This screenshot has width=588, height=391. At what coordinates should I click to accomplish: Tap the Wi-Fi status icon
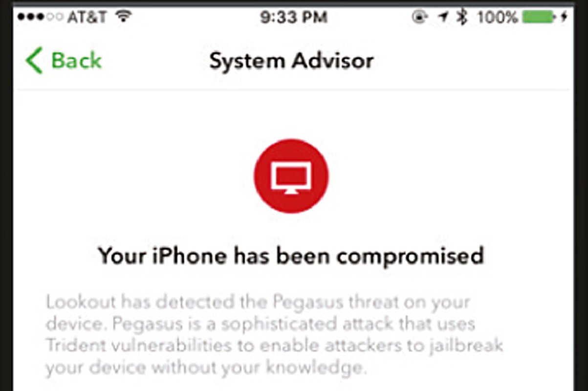(x=125, y=18)
